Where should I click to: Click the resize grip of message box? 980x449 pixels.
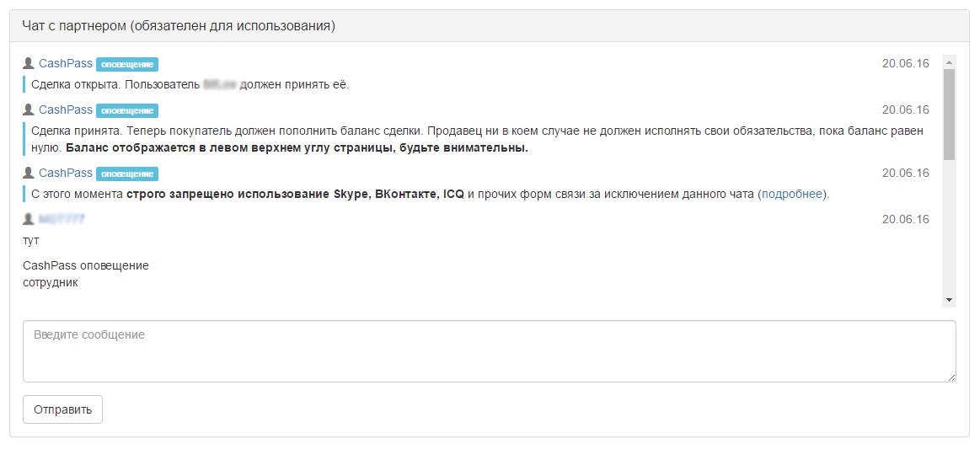[x=951, y=377]
